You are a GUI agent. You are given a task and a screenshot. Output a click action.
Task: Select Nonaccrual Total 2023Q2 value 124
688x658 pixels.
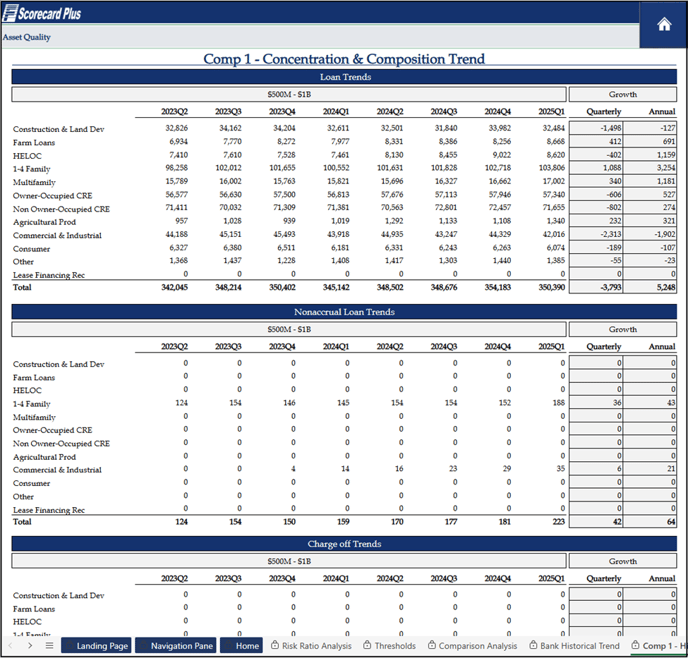[x=181, y=522]
